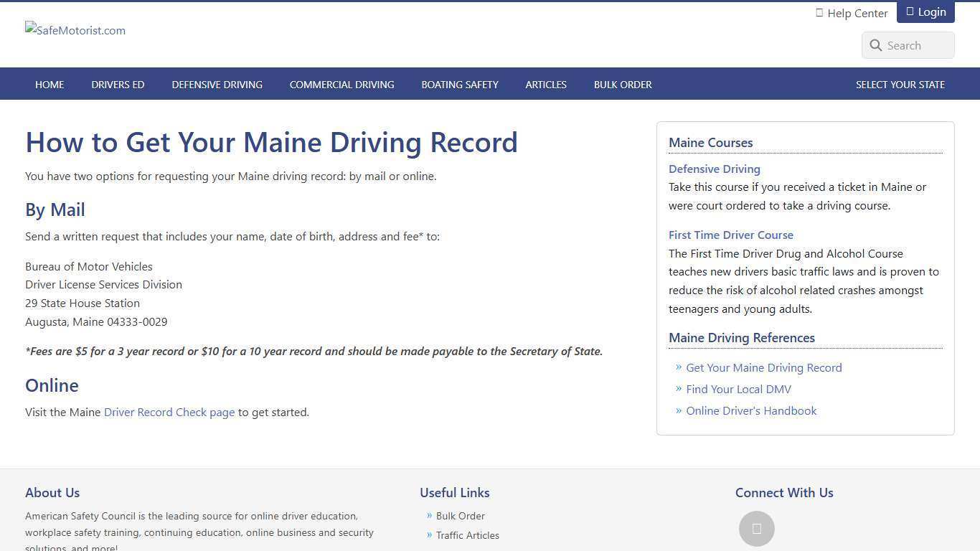Viewport: 980px width, 551px height.
Task: Click inside the Search input field
Action: pyautogui.click(x=915, y=45)
